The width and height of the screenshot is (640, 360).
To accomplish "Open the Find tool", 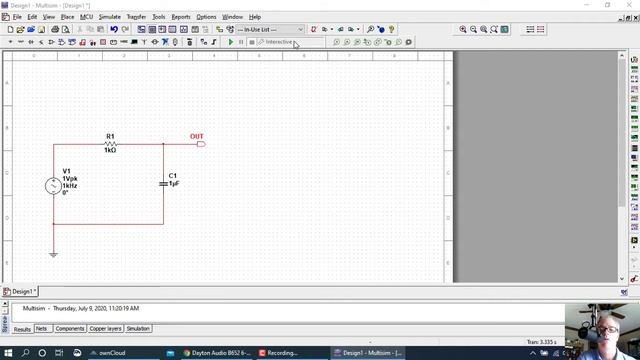I will [x=370, y=29].
